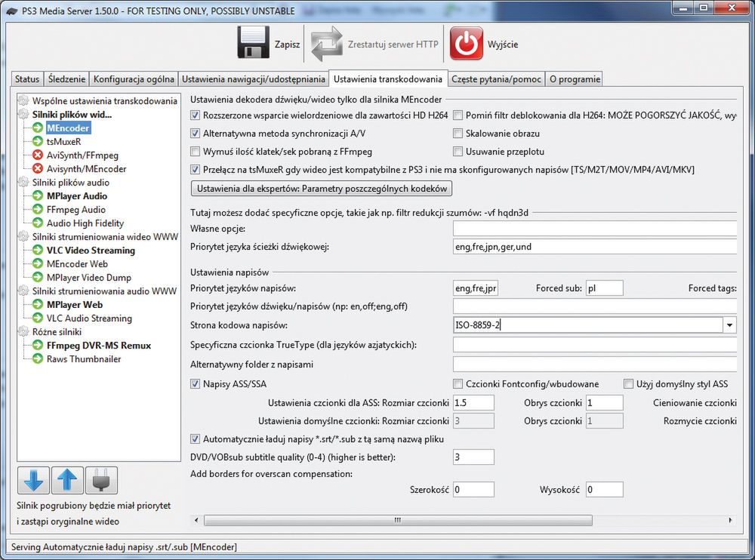The image size is (755, 560).
Task: Enable Usuwanie przeplotu checkbox
Action: click(458, 152)
